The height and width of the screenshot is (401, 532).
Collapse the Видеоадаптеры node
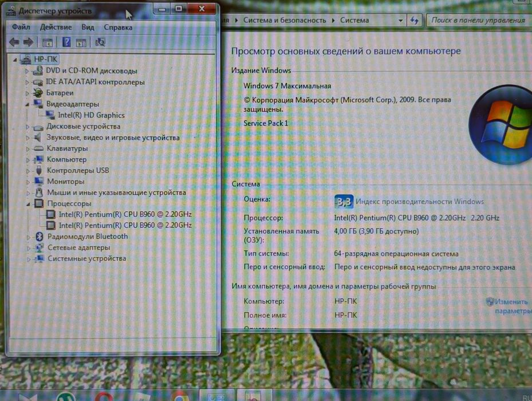click(27, 105)
